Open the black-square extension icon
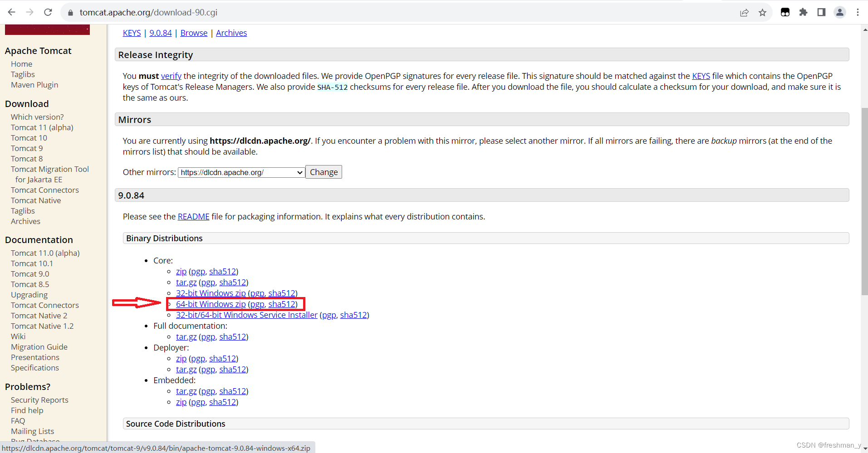This screenshot has width=868, height=453. tap(785, 12)
